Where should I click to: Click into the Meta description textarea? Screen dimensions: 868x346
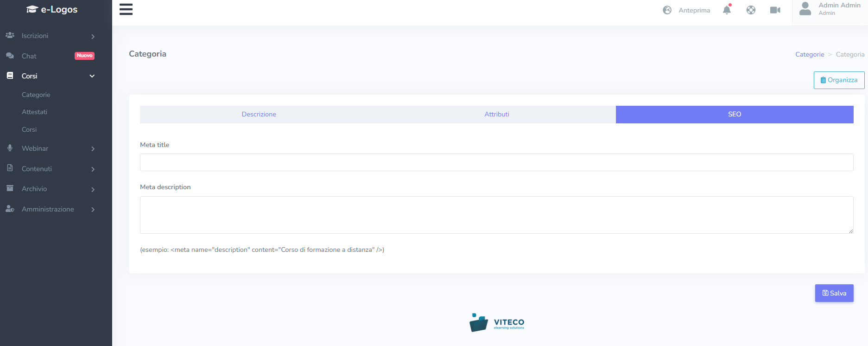click(x=496, y=215)
